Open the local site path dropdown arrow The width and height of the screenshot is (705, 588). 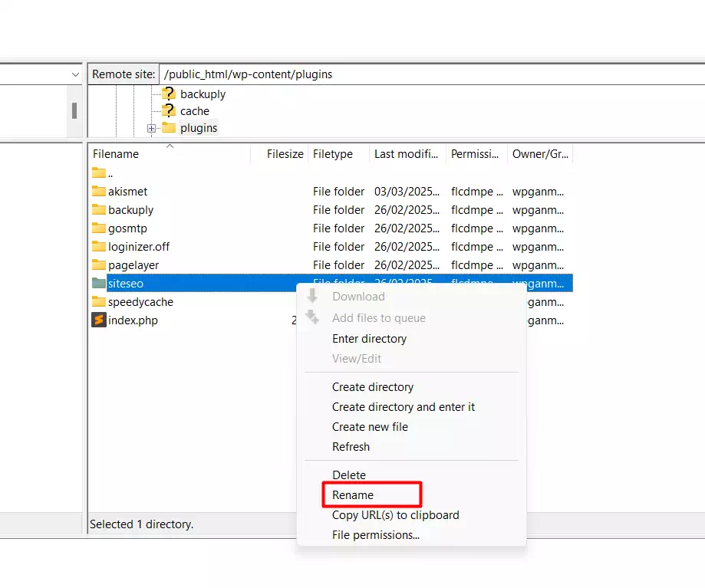(x=75, y=74)
